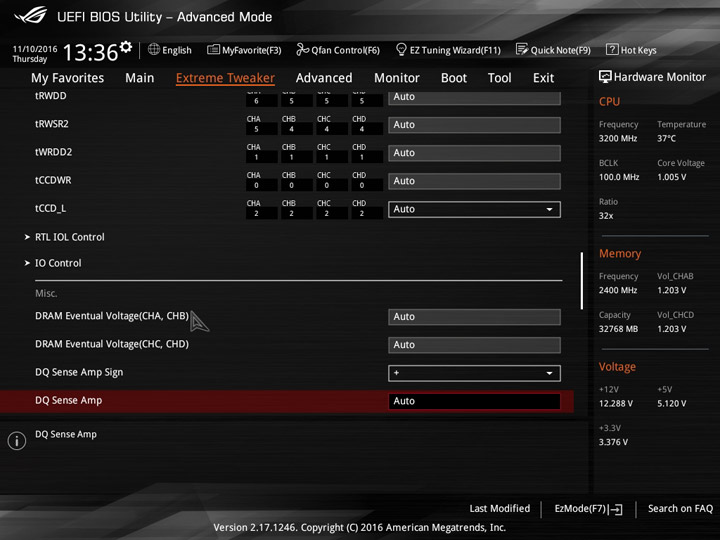Screen dimensions: 720x540
Task: Click the Misc. section heading
Action: pyautogui.click(x=46, y=293)
